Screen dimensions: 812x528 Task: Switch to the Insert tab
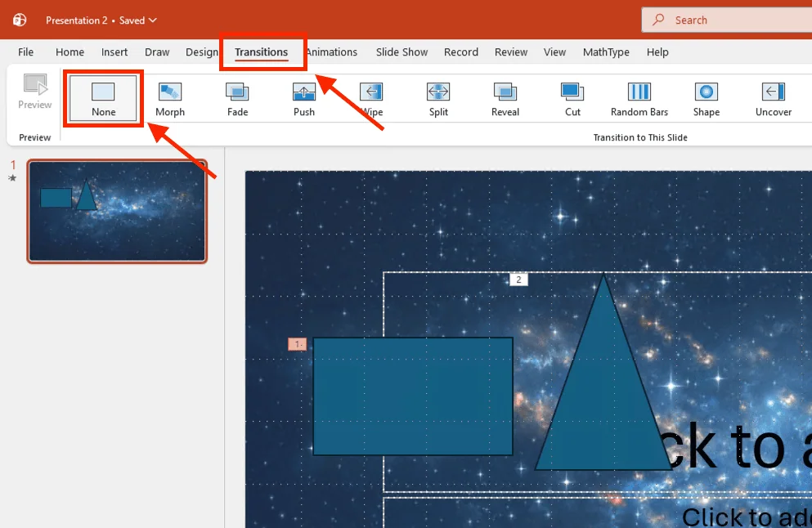click(114, 51)
